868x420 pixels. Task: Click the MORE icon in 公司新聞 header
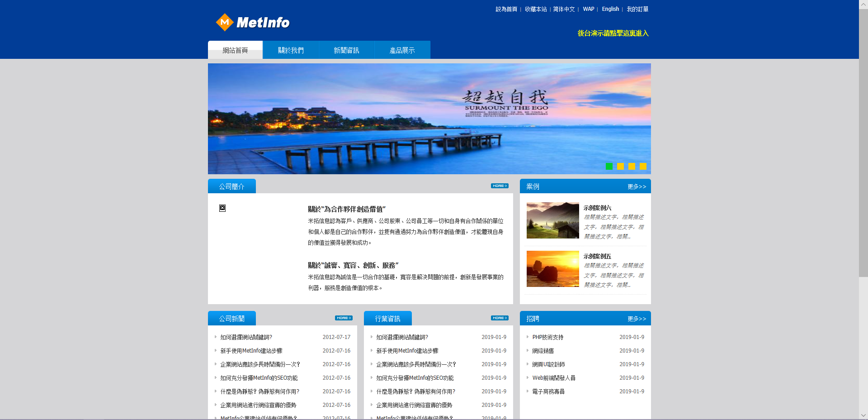pos(344,318)
